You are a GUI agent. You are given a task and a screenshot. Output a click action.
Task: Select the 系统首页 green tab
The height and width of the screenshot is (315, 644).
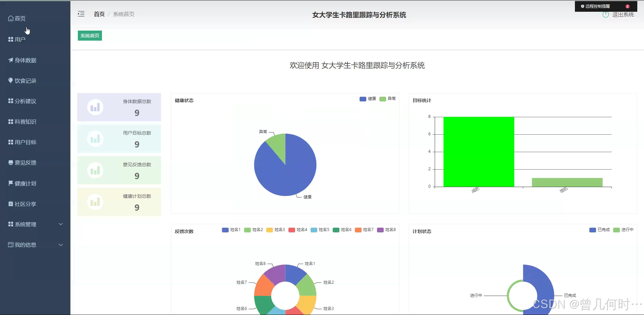pos(90,36)
